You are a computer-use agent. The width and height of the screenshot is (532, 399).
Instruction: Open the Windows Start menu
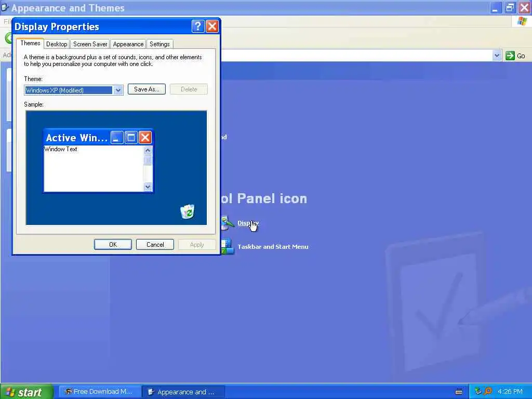click(x=27, y=392)
